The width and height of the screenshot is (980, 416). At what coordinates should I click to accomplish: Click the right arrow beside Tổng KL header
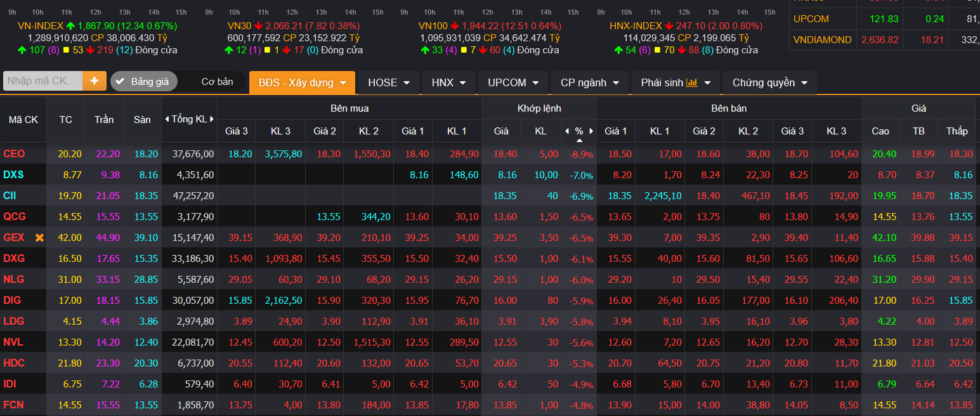(x=212, y=119)
